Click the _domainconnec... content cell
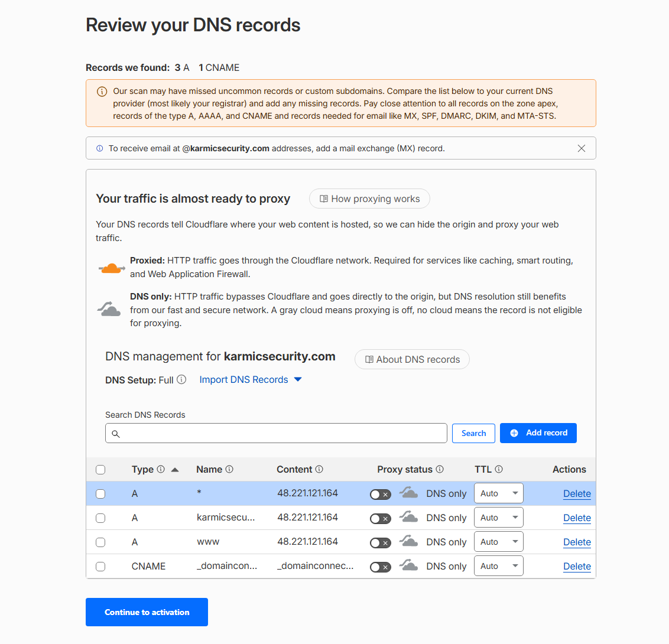 pos(316,566)
